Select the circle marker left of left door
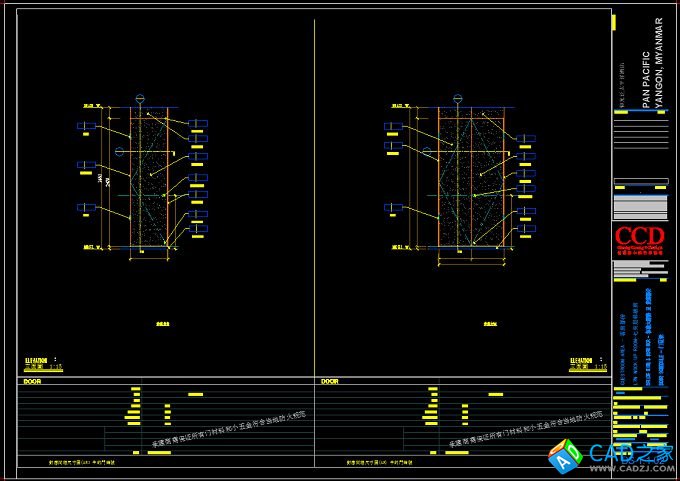Viewport: 680px width, 481px height. [120, 151]
